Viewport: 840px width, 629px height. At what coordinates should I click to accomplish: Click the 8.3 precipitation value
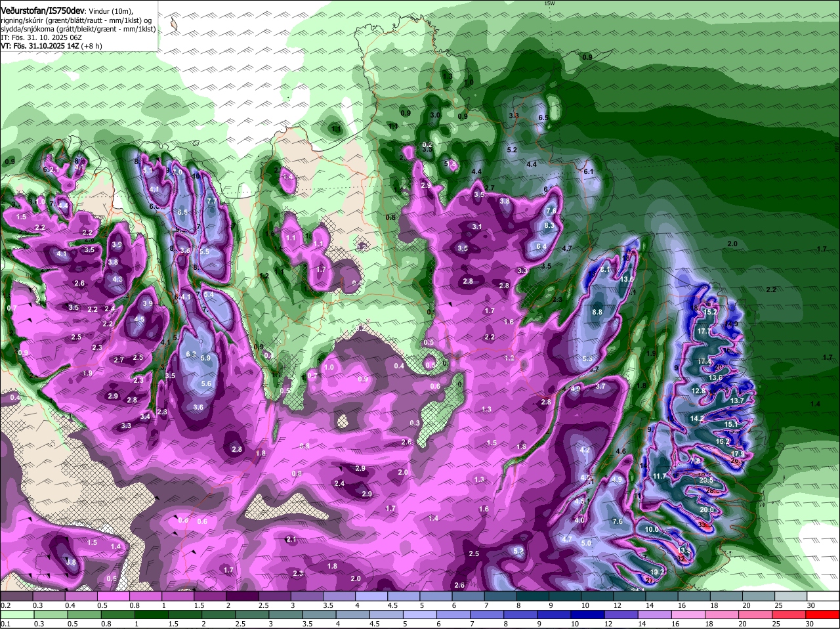pyautogui.click(x=550, y=225)
